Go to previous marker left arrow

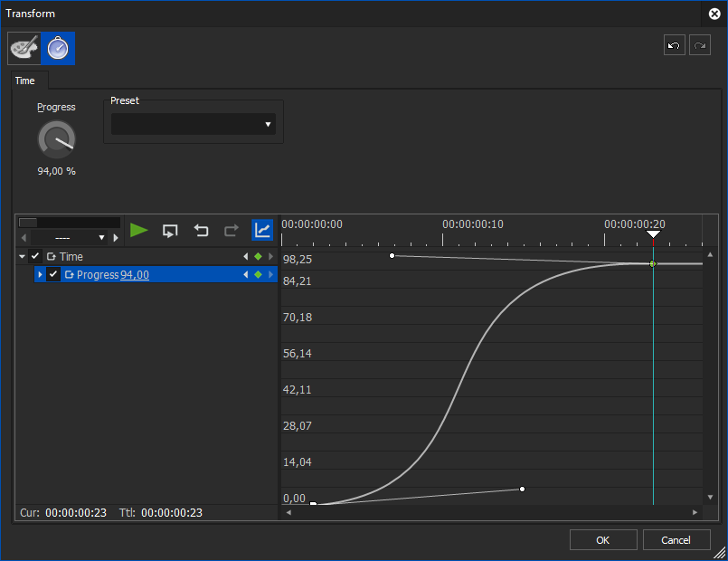[24, 238]
